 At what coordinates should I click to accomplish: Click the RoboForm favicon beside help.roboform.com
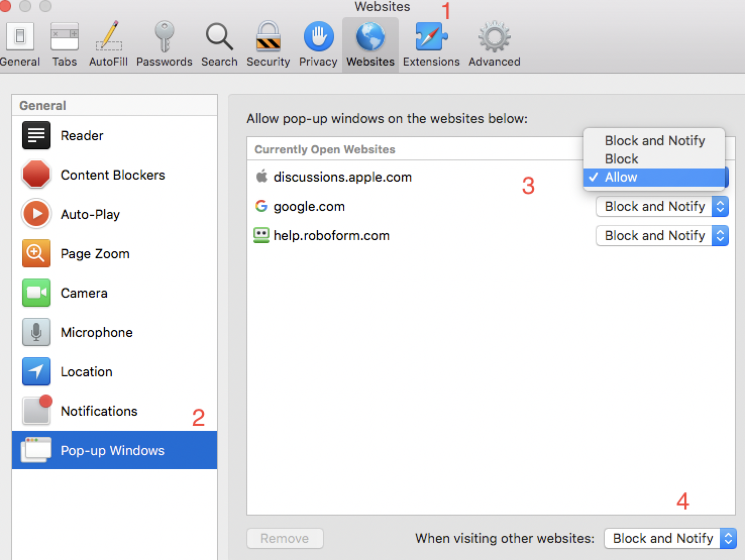(261, 235)
